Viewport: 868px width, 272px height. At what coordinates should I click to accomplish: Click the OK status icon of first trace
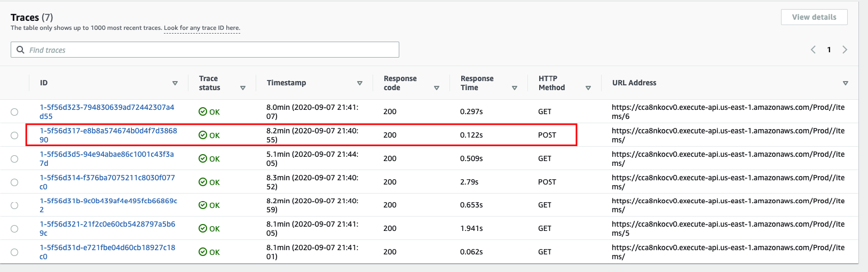(203, 111)
